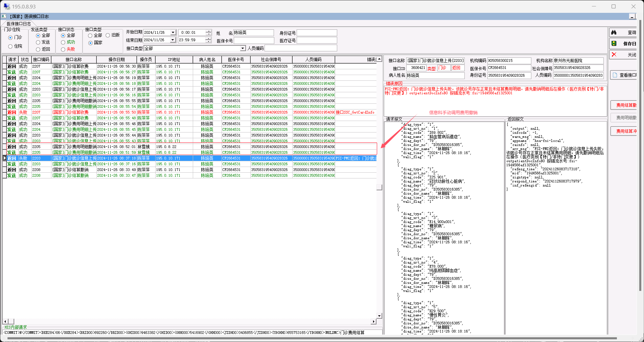Switch to the 医保接口日志 tab

pyautogui.click(x=19, y=24)
